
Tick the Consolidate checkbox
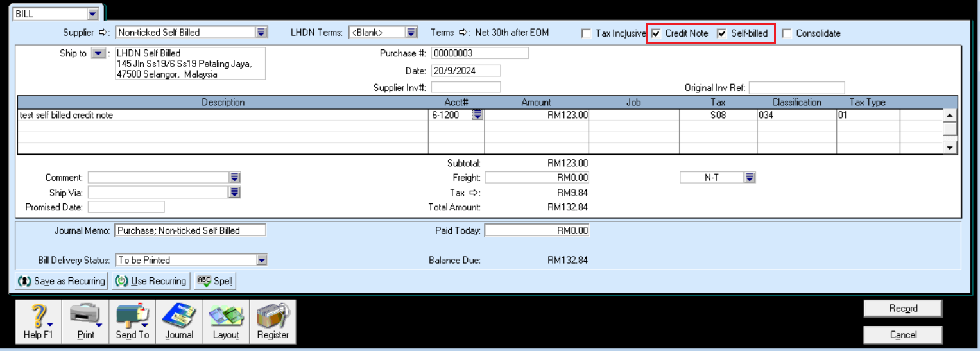point(787,33)
